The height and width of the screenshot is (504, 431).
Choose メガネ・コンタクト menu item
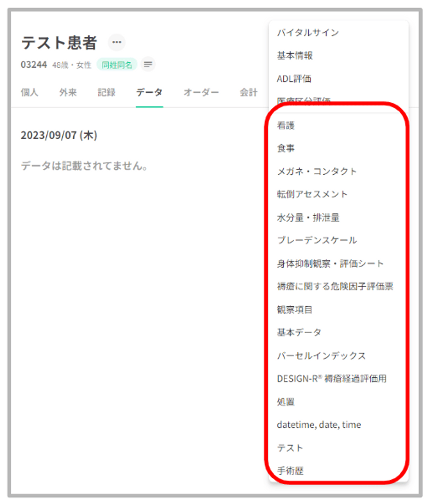[x=317, y=171]
